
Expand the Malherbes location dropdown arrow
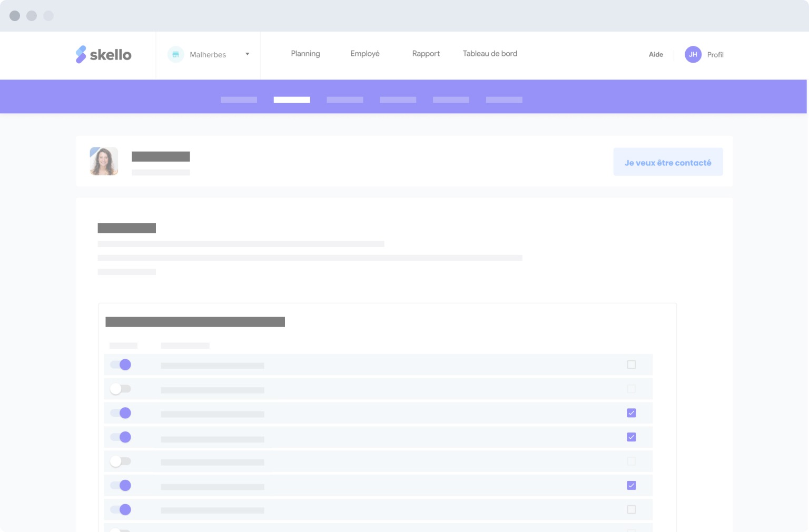pyautogui.click(x=247, y=54)
